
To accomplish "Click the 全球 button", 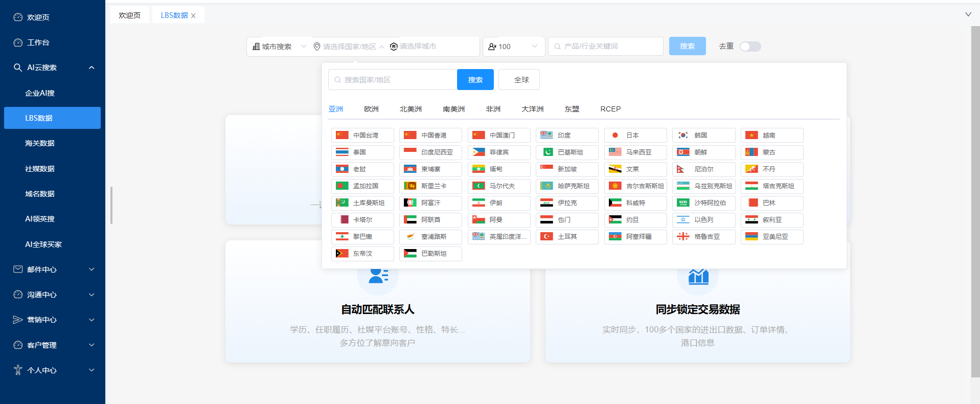I will (519, 80).
